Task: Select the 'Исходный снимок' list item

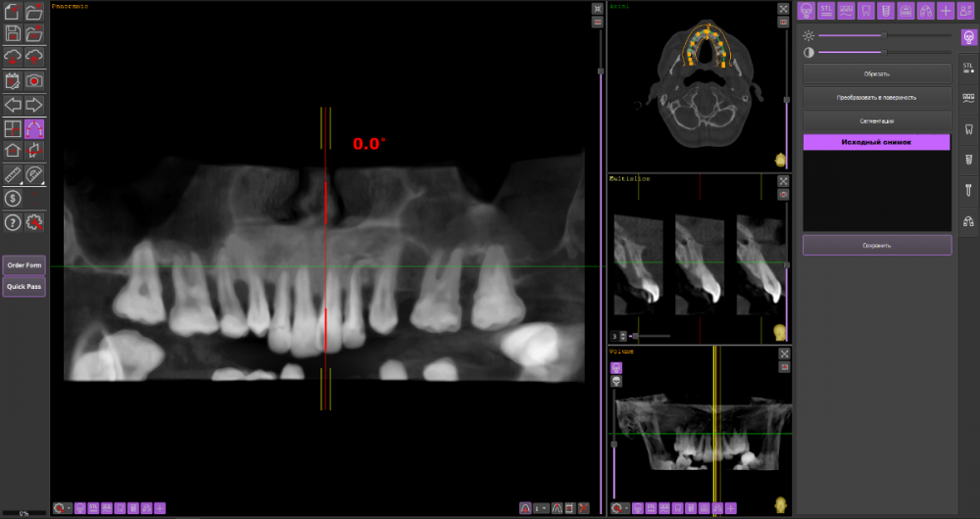Action: point(876,142)
